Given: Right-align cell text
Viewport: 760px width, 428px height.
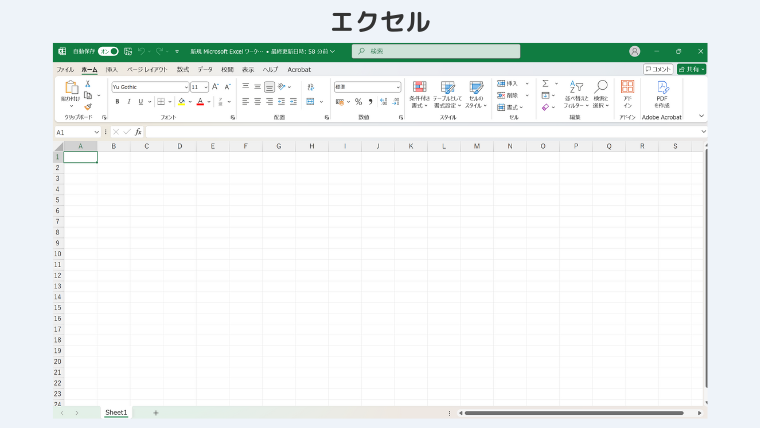Looking at the screenshot, I should (269, 102).
